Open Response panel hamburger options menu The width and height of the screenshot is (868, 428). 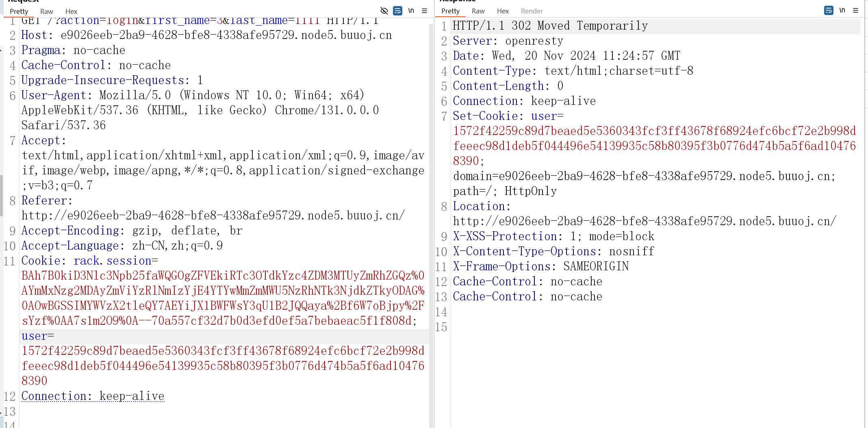pos(855,11)
